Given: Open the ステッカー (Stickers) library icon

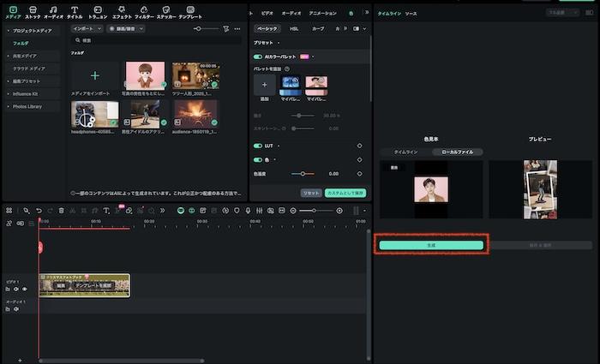Looking at the screenshot, I should point(166,12).
